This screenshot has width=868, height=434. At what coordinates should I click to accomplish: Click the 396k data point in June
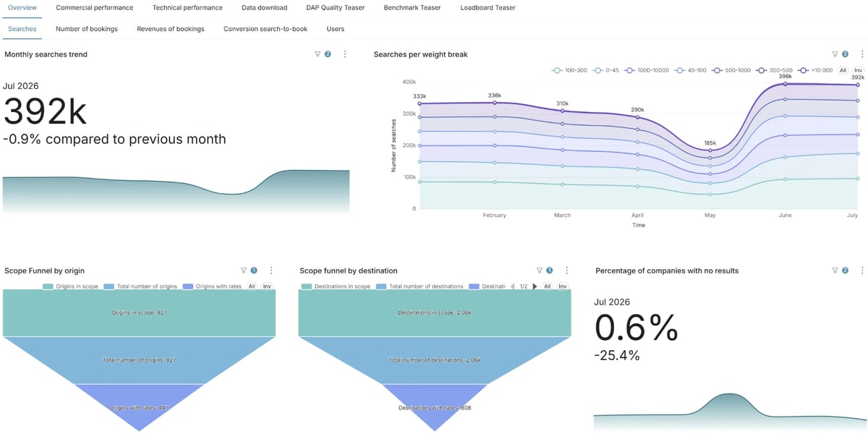[x=785, y=83]
